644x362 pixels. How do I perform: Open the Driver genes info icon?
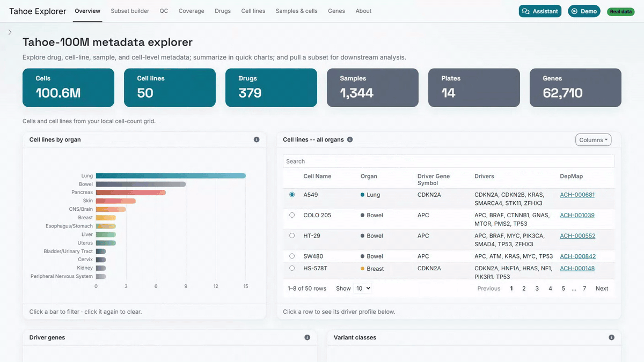coord(308,337)
